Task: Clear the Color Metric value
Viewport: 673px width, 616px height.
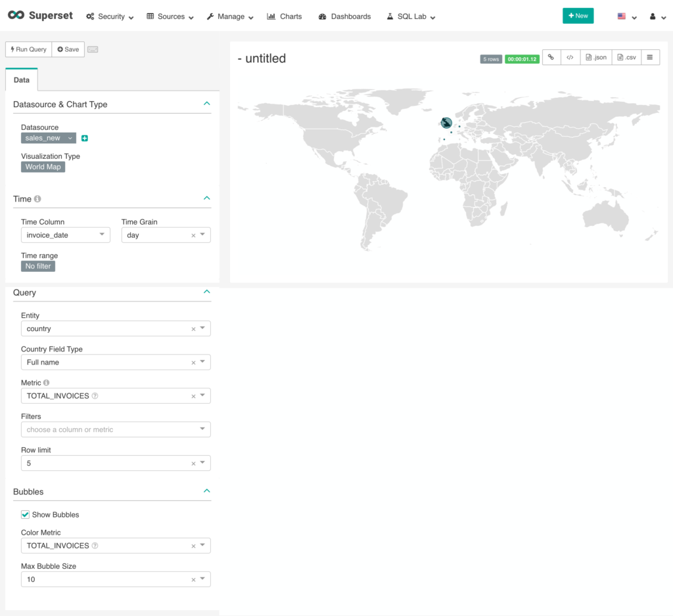Action: coord(193,546)
